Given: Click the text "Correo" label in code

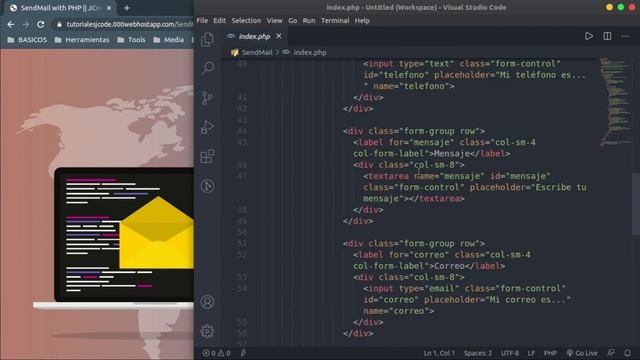Looking at the screenshot, I should (x=449, y=266).
